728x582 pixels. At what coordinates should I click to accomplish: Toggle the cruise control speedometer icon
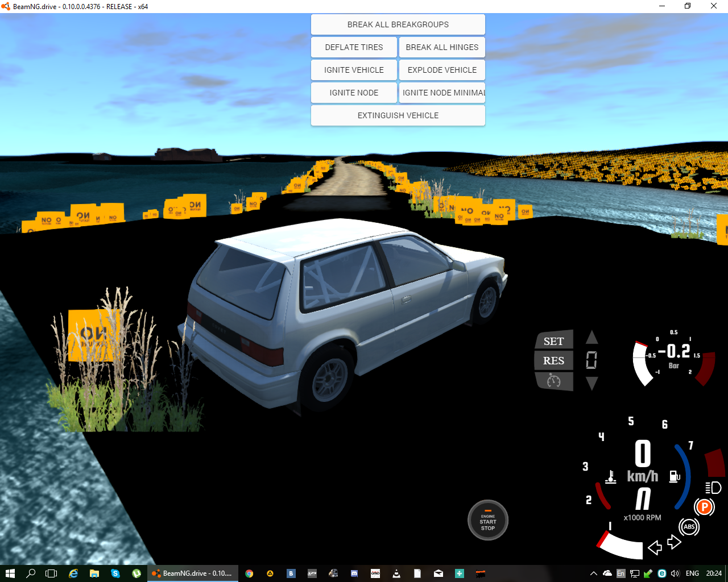click(x=553, y=381)
